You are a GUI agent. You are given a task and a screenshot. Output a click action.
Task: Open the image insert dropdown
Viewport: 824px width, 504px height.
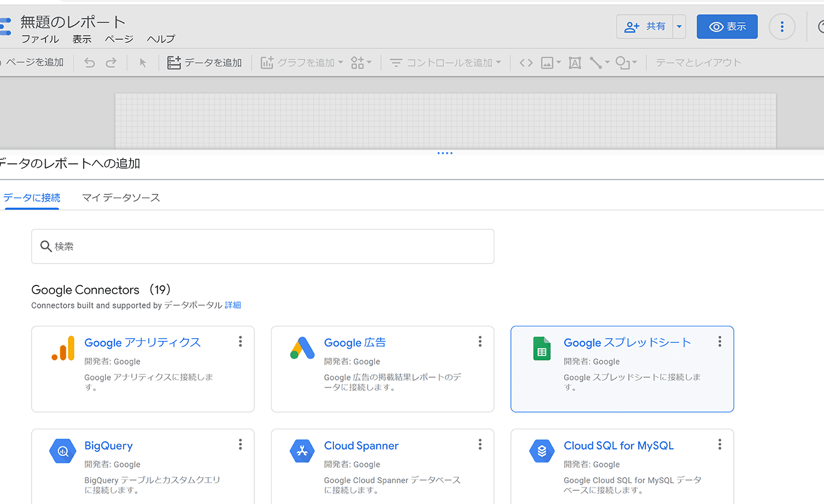(550, 63)
